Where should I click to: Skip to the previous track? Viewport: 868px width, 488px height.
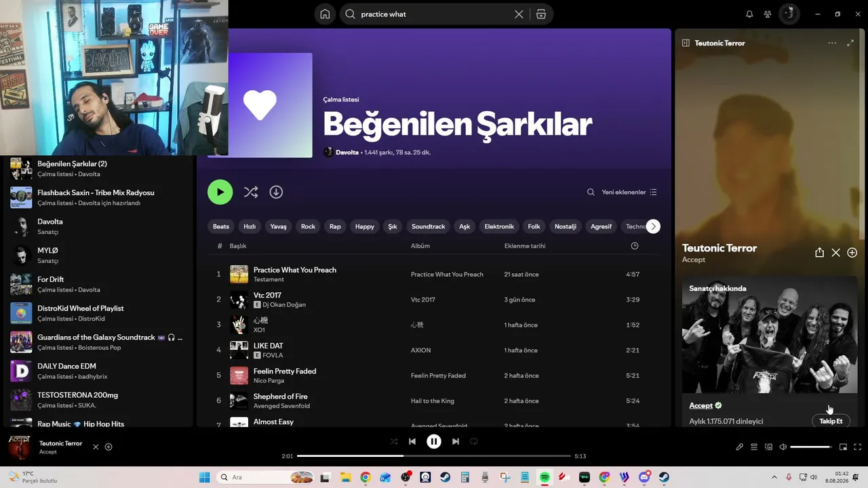click(x=412, y=441)
